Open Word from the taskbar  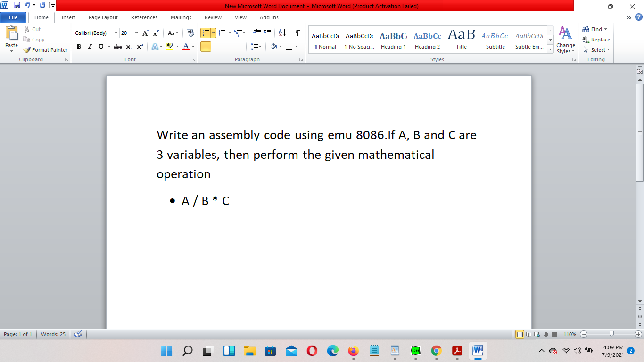(478, 351)
